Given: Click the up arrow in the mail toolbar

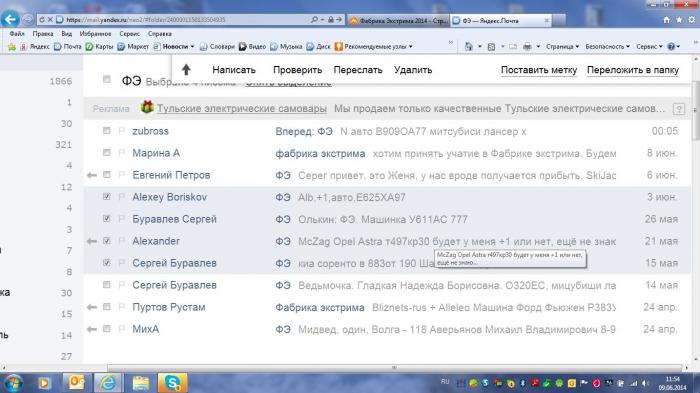Looking at the screenshot, I should [186, 70].
